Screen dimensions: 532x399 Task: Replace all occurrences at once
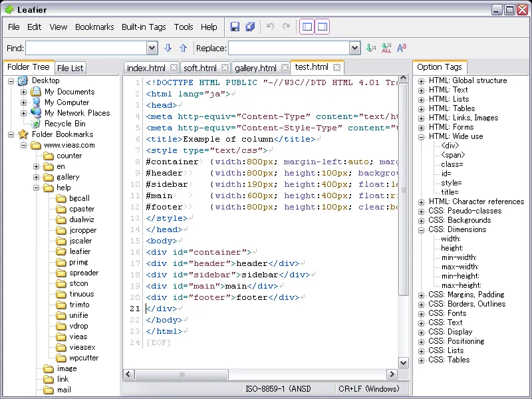pyautogui.click(x=386, y=47)
